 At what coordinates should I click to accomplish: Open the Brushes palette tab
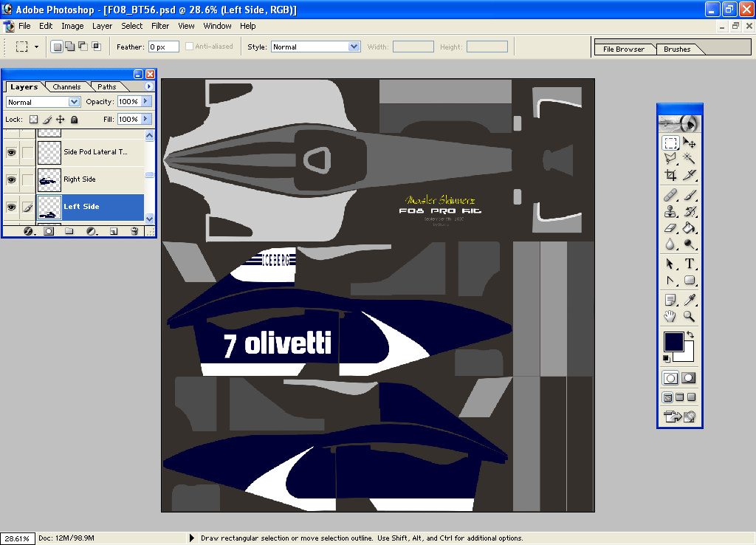point(677,49)
